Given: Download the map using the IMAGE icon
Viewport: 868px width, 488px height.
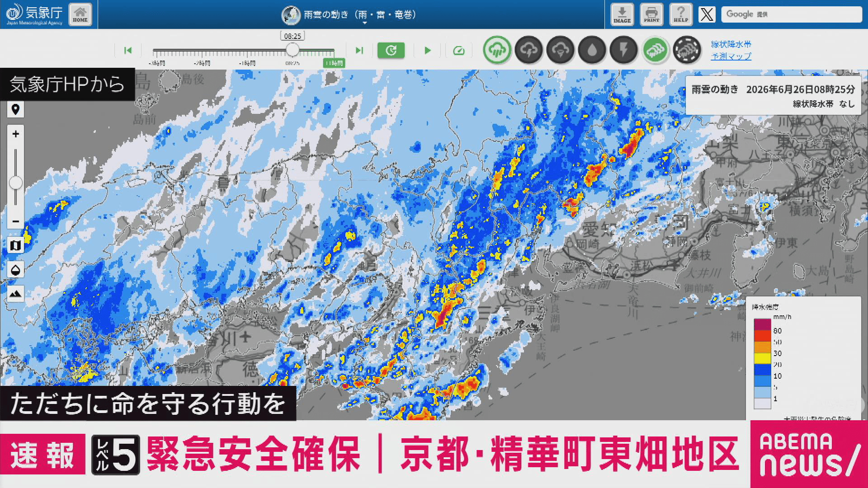Looking at the screenshot, I should (x=622, y=14).
